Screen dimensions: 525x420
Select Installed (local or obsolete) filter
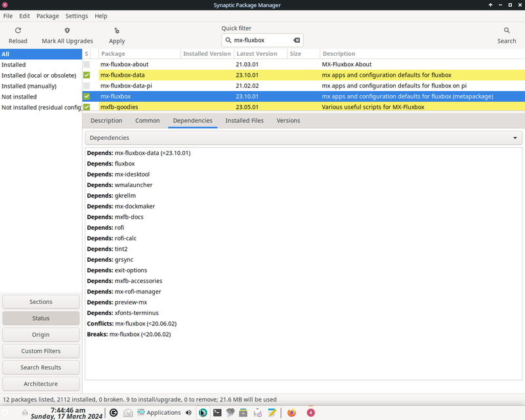click(x=41, y=75)
